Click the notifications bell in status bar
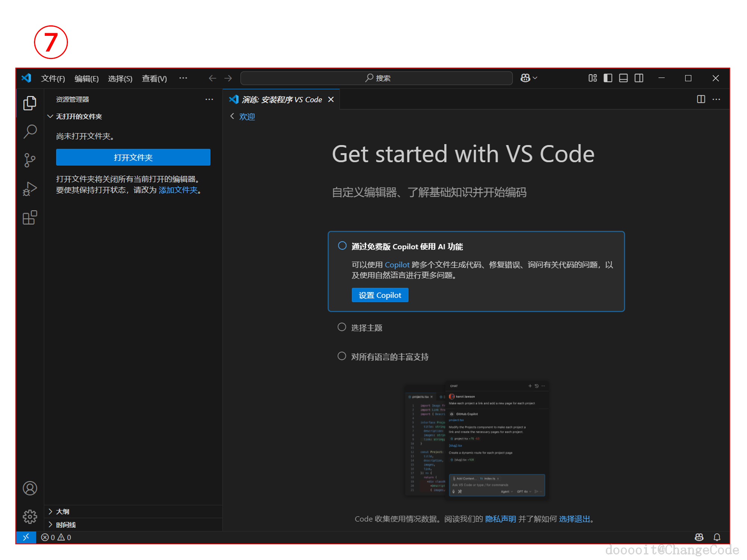This screenshot has width=747, height=560. tap(717, 537)
